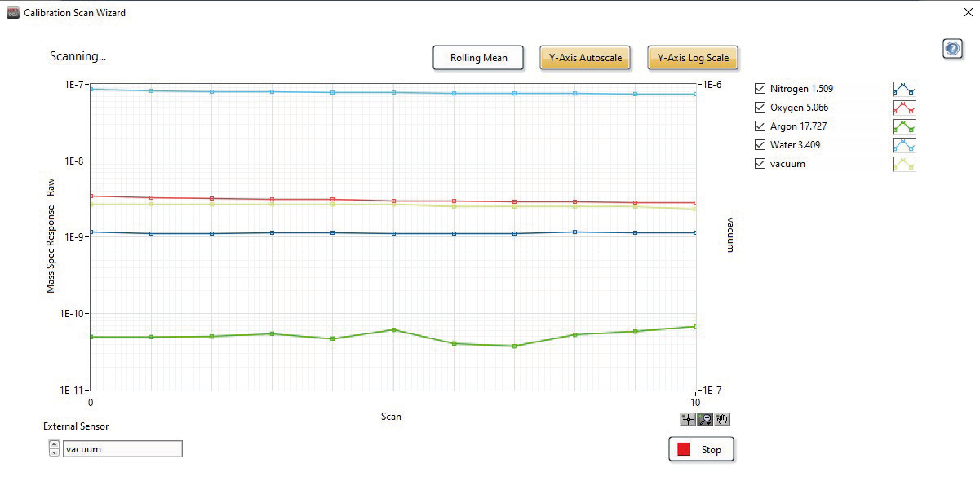Open Argon plot legend style icon
The height and width of the screenshot is (481, 980).
903,126
